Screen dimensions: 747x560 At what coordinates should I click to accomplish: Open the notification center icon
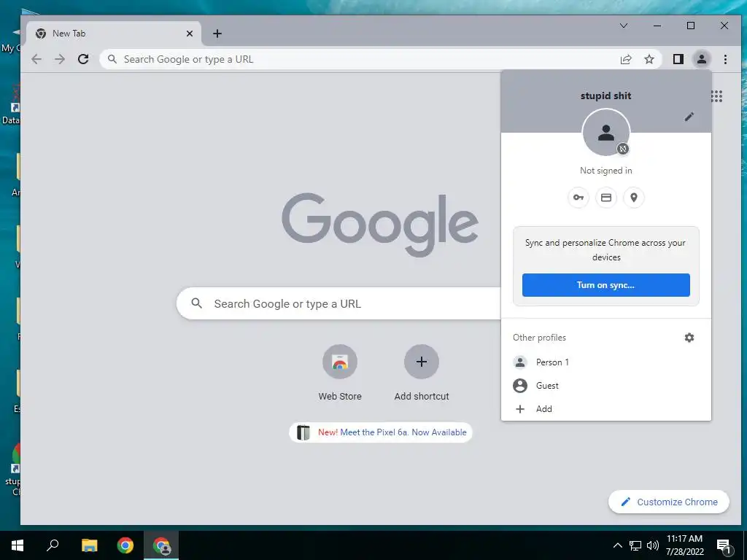[x=724, y=546]
